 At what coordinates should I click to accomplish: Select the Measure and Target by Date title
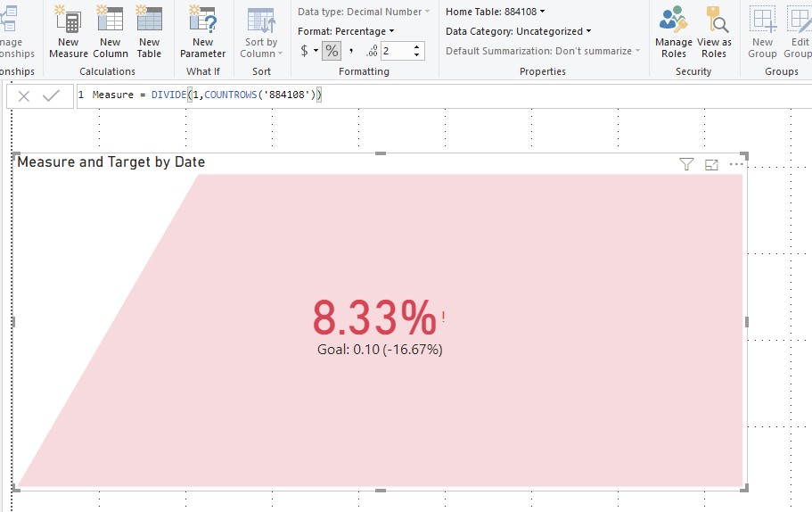click(111, 162)
